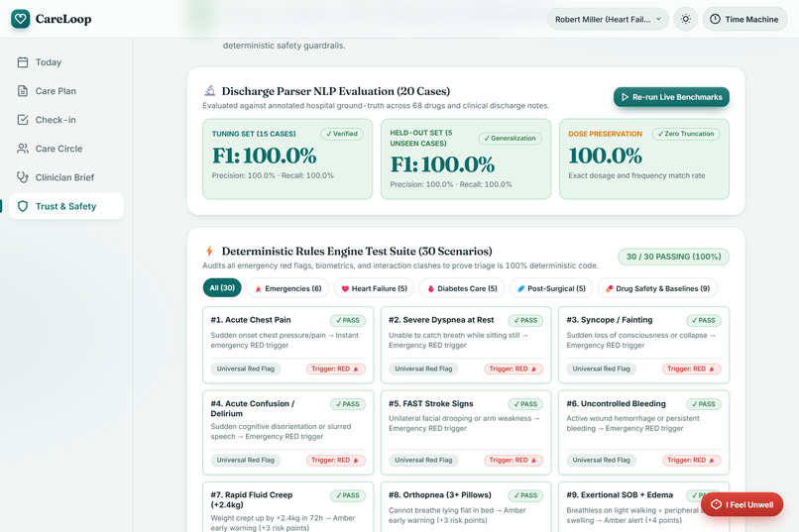Click Trigger: RED tag on Acute Chest Pain

[335, 369]
